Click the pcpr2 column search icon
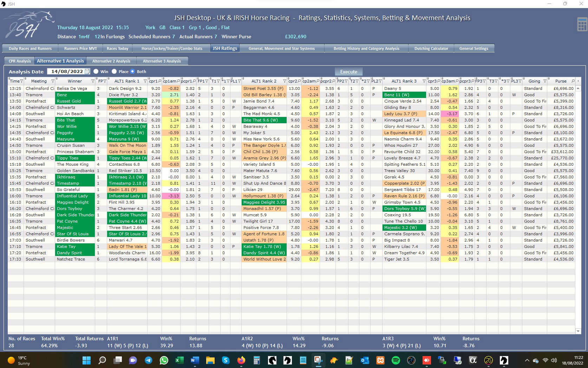The width and height of the screenshot is (588, 368). point(334,81)
